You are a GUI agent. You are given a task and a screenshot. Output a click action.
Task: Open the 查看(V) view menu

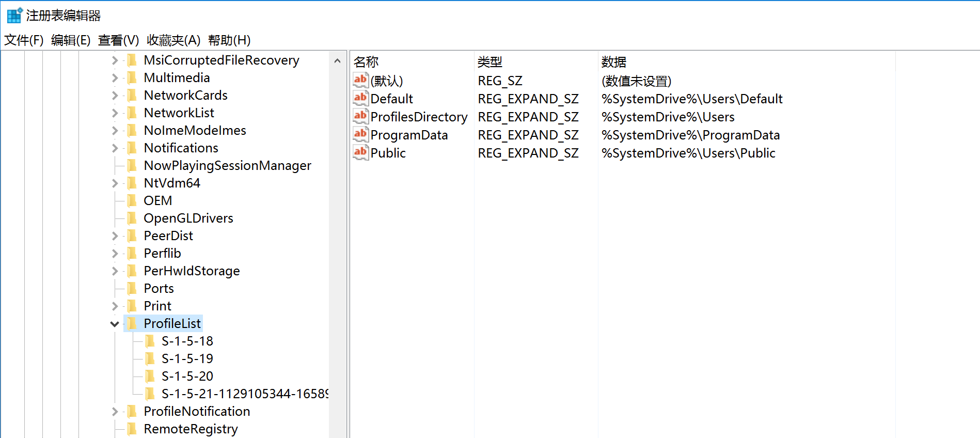pyautogui.click(x=118, y=40)
